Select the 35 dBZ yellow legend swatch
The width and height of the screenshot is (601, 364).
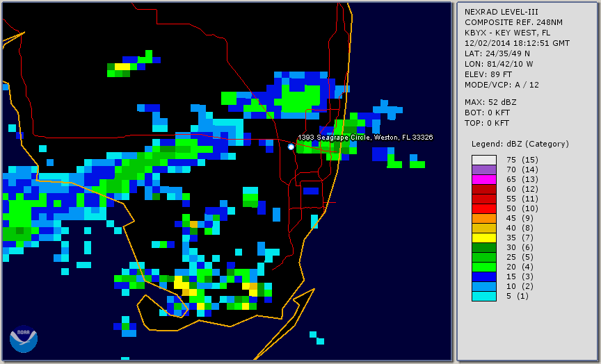483,238
